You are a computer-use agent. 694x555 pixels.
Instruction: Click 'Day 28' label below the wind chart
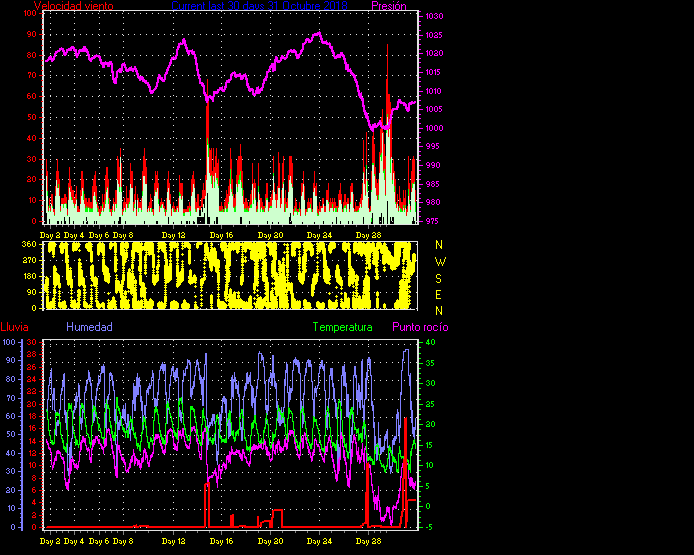click(x=368, y=235)
